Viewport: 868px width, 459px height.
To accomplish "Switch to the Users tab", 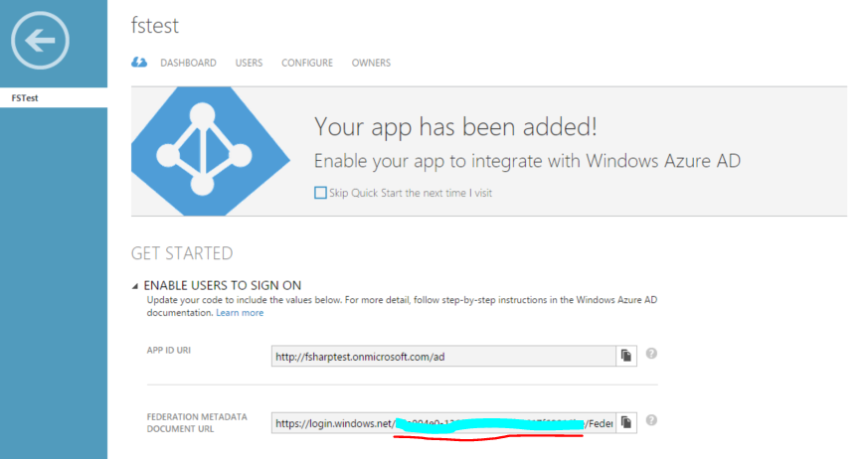I will (x=249, y=63).
